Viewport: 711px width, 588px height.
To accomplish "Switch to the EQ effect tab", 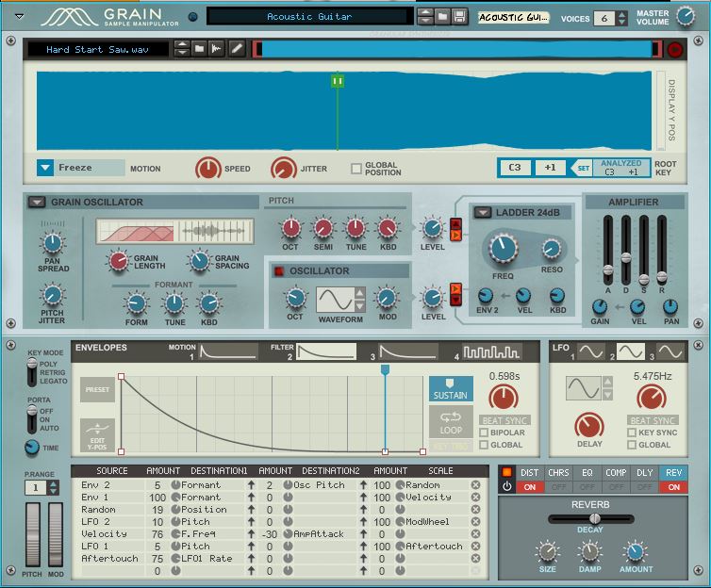I will tap(586, 471).
